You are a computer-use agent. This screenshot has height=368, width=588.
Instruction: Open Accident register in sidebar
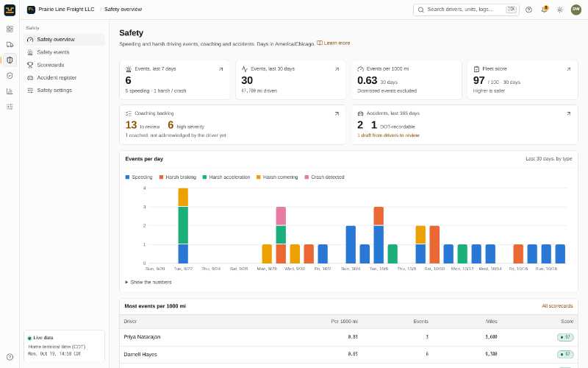click(64, 78)
